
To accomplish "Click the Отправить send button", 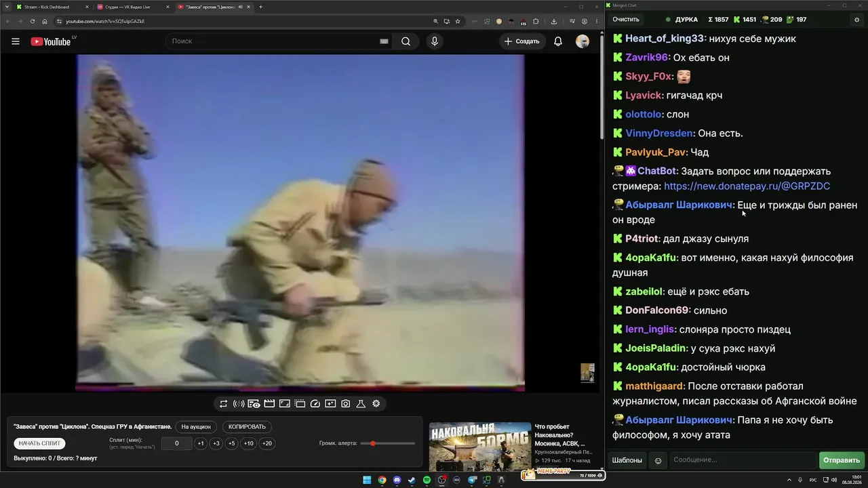I will click(842, 460).
